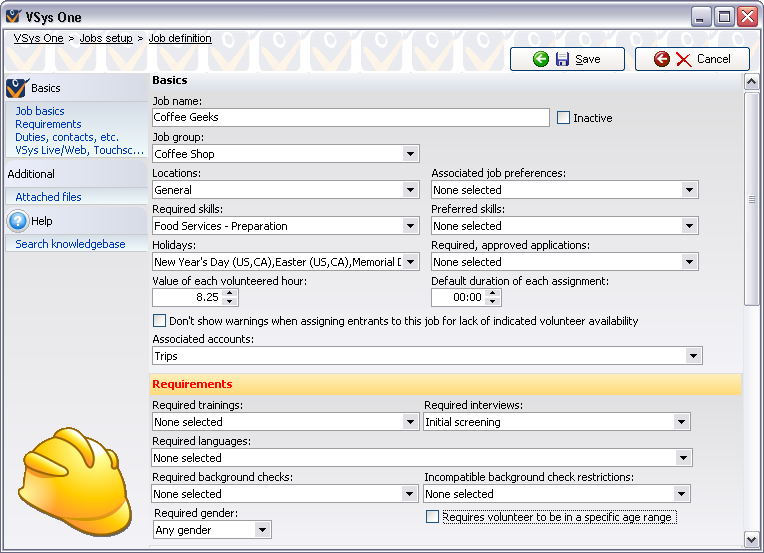Maximize the VSys One window
The height and width of the screenshot is (553, 764).
[724, 17]
